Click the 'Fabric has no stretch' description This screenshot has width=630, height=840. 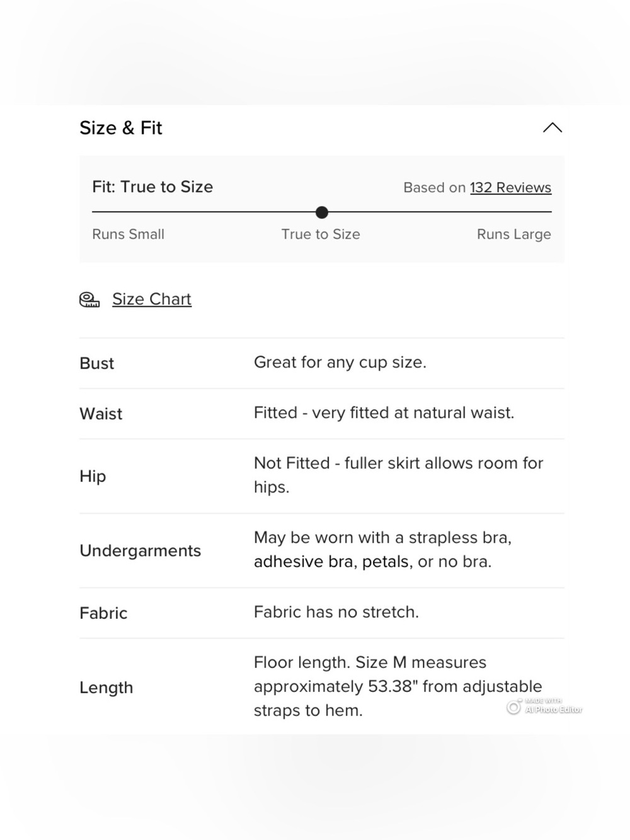click(x=336, y=612)
